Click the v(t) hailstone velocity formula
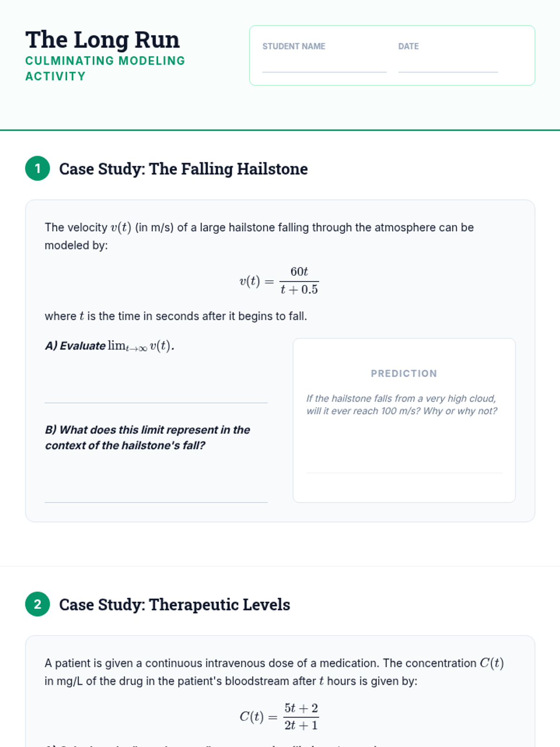Screen dimensions: 560x747 279,281
